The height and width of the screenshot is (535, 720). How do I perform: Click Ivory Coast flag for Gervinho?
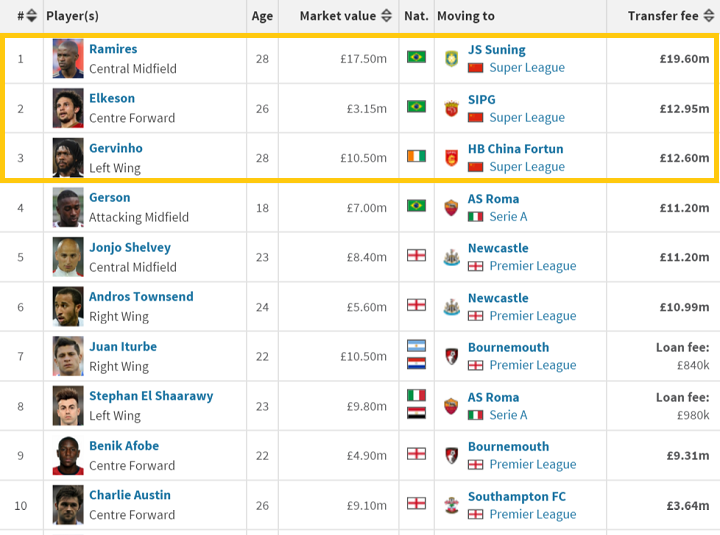point(416,156)
